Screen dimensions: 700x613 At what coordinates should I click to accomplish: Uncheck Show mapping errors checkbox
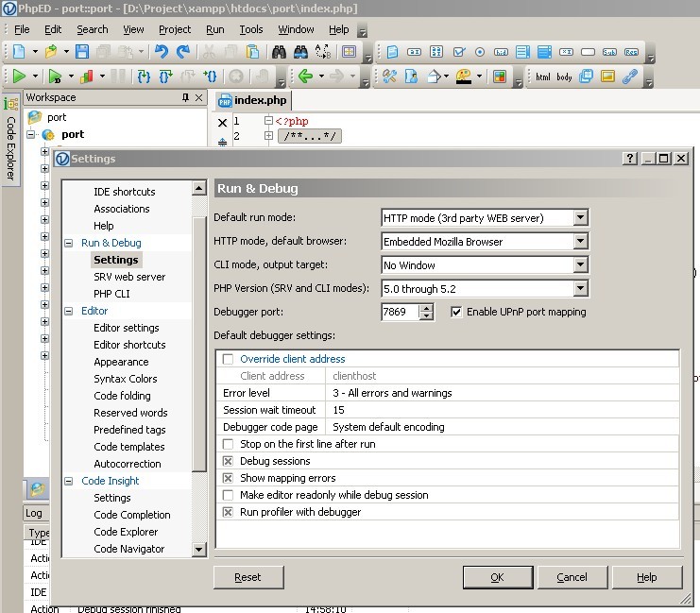(228, 478)
